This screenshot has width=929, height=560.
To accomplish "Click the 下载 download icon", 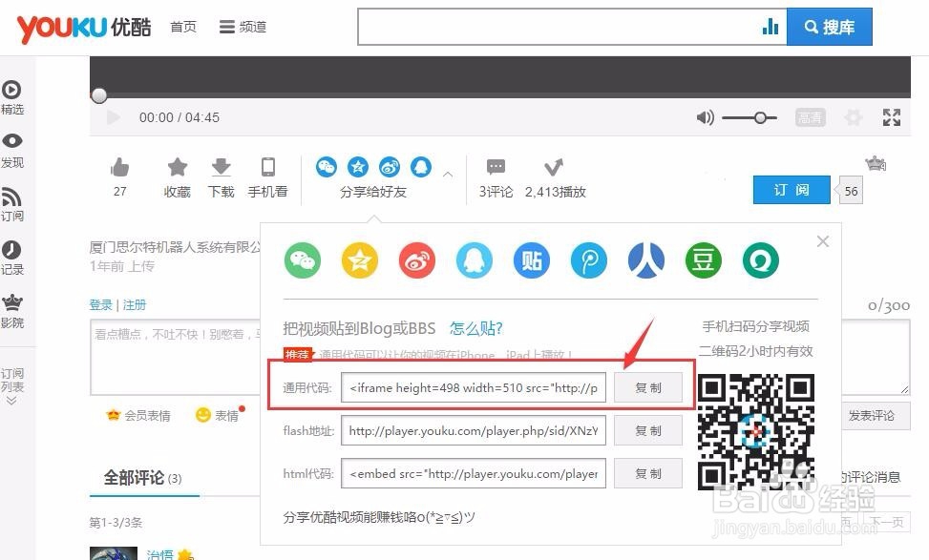I will 221,167.
